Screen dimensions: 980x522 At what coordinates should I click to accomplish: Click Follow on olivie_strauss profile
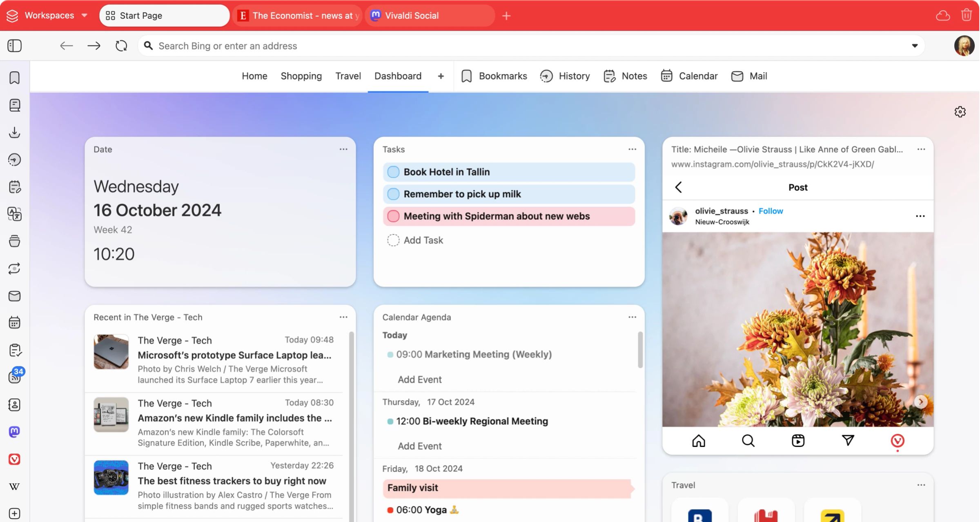click(x=771, y=211)
